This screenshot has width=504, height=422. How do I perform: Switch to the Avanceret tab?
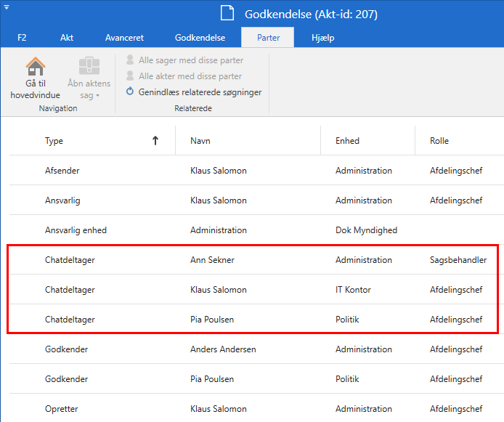pos(124,38)
